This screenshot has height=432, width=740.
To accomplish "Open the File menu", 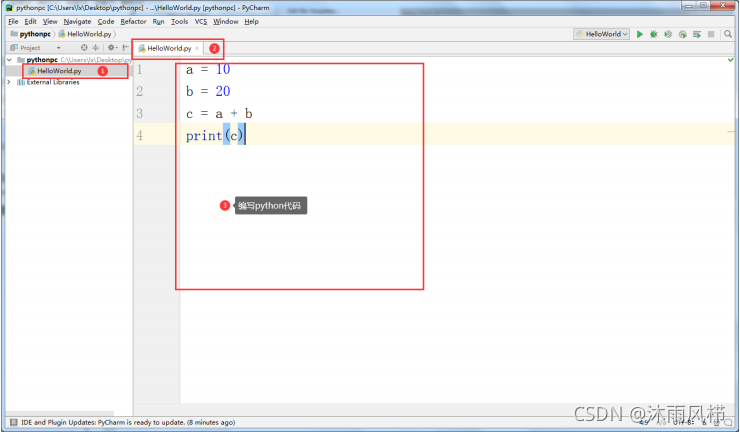I will click(13, 21).
